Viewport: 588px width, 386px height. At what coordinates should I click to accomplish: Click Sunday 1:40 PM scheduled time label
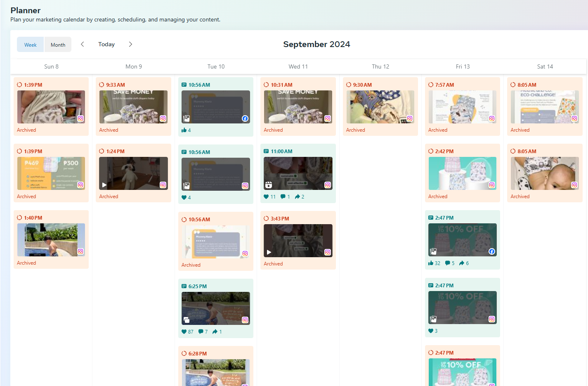[x=33, y=218]
